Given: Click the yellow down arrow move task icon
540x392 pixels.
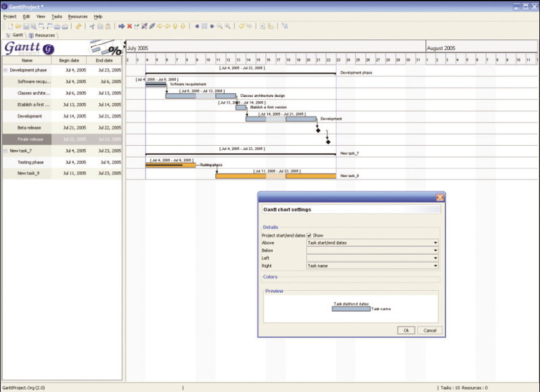Looking at the screenshot, I should 183,26.
